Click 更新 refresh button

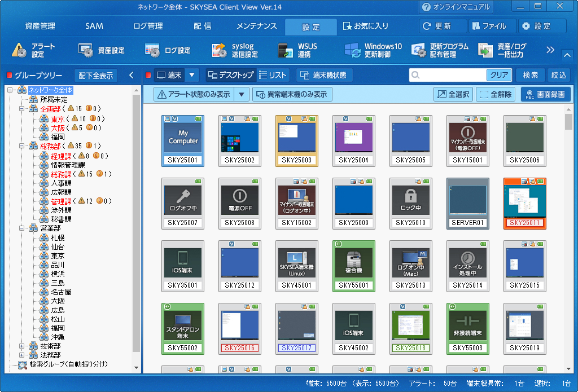point(443,26)
